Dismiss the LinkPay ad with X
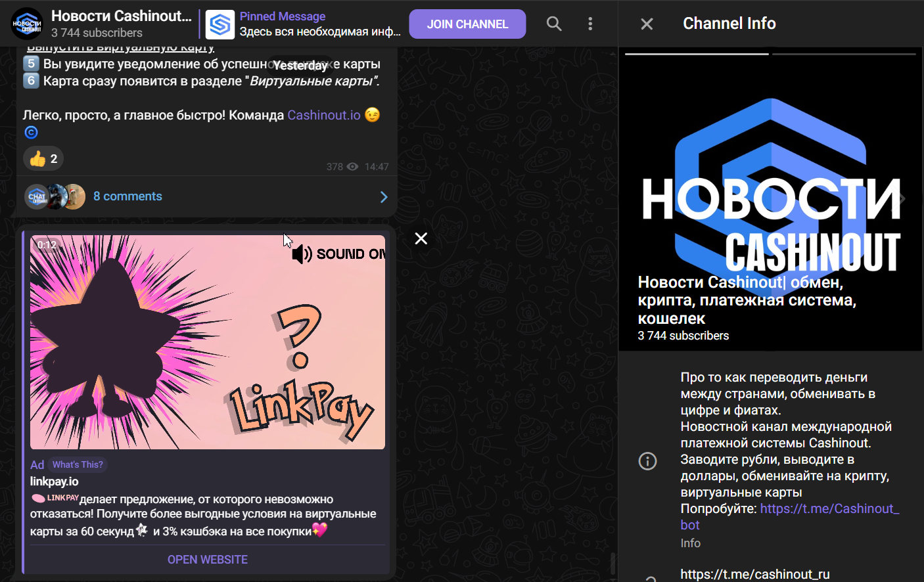 (x=421, y=238)
